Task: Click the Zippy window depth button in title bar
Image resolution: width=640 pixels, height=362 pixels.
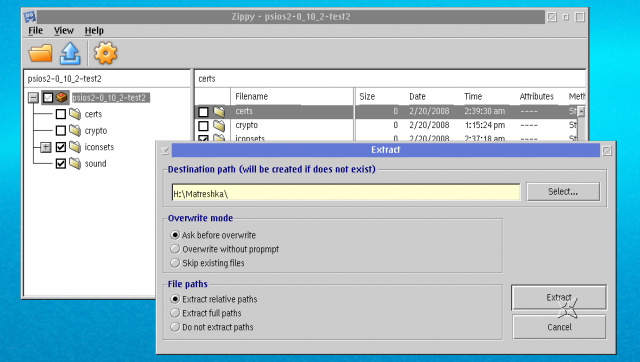Action: (580, 17)
